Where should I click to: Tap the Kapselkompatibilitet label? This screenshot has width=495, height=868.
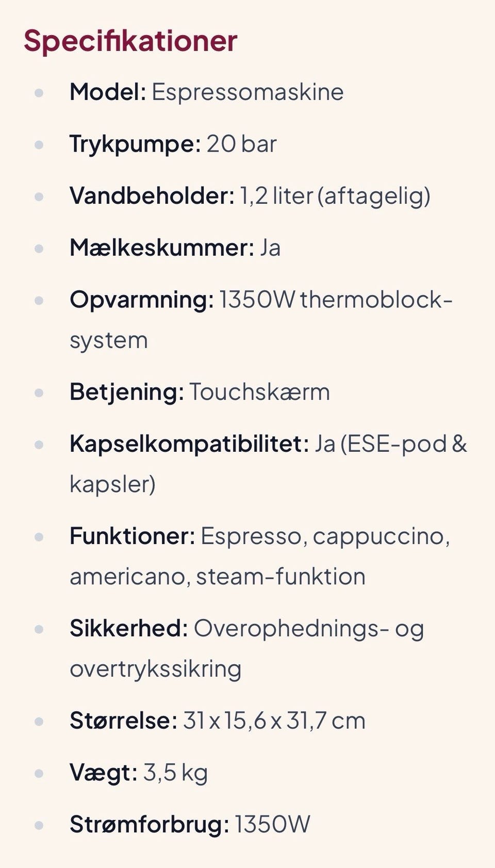189,444
